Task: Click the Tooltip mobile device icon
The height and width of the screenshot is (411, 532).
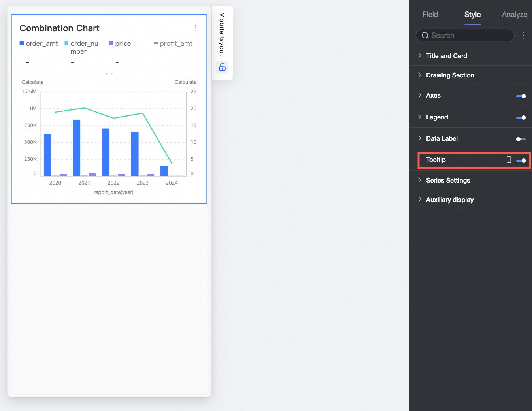Action: click(x=509, y=160)
